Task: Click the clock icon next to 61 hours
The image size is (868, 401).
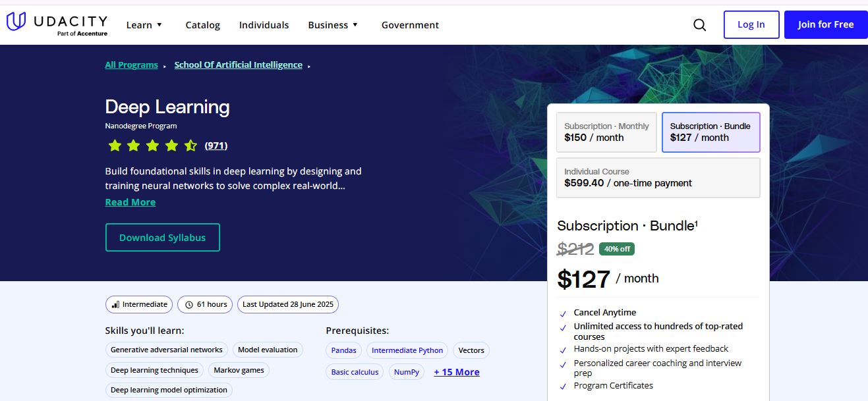Action: coord(190,304)
